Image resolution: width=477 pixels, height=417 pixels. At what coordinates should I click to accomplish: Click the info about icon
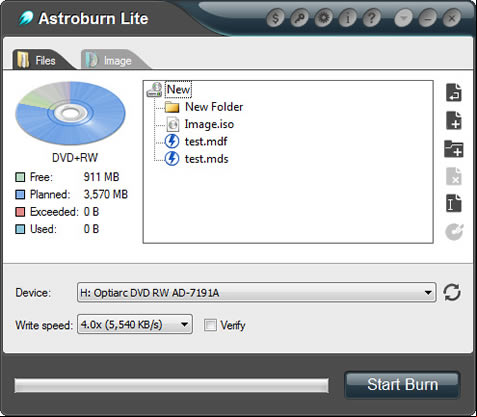tap(347, 18)
